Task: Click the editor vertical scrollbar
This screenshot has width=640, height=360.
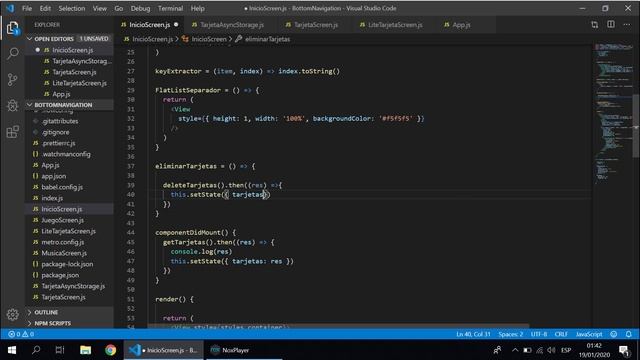Action: tap(636, 126)
